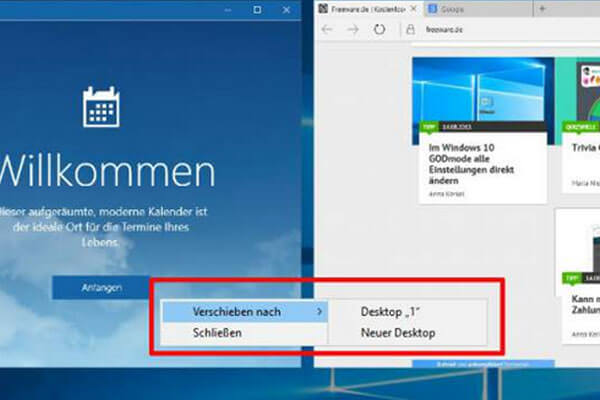Select "Schließen" in the context menu

click(245, 333)
